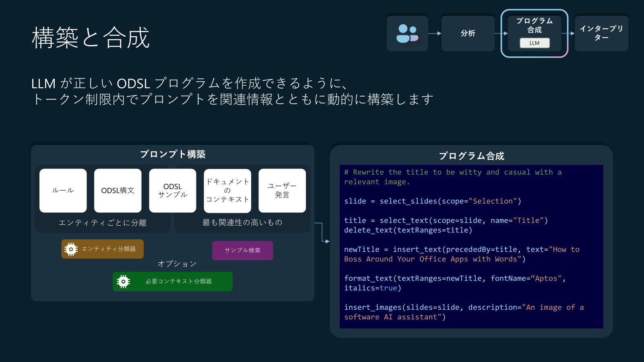Click subtitle line starting 'トークン制限内で'
Viewport: 644px width, 362px height.
(233, 99)
